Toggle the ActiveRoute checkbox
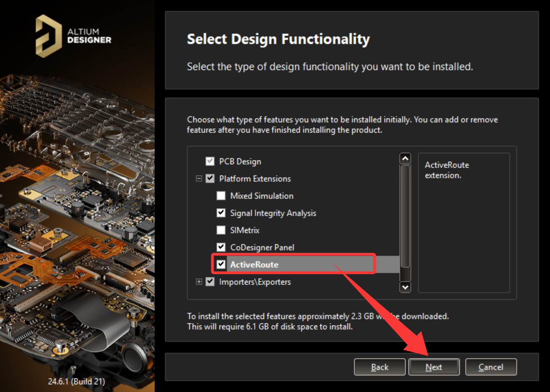This screenshot has width=550, height=392. 221,265
